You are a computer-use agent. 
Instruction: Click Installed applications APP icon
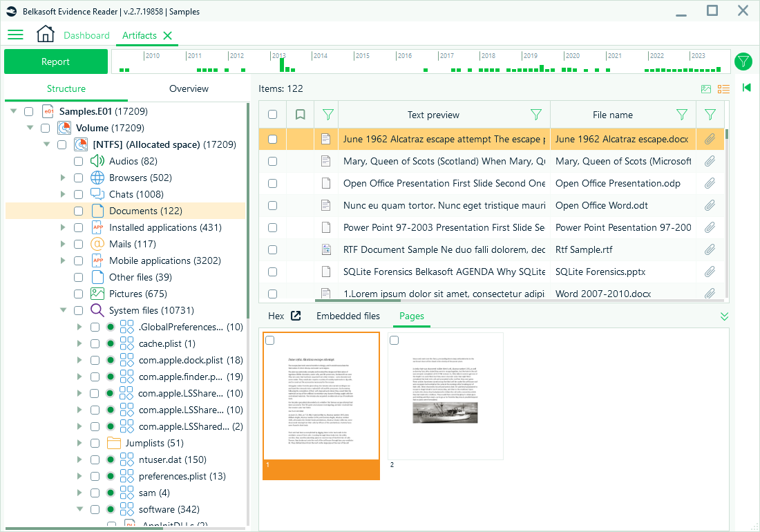tap(97, 227)
